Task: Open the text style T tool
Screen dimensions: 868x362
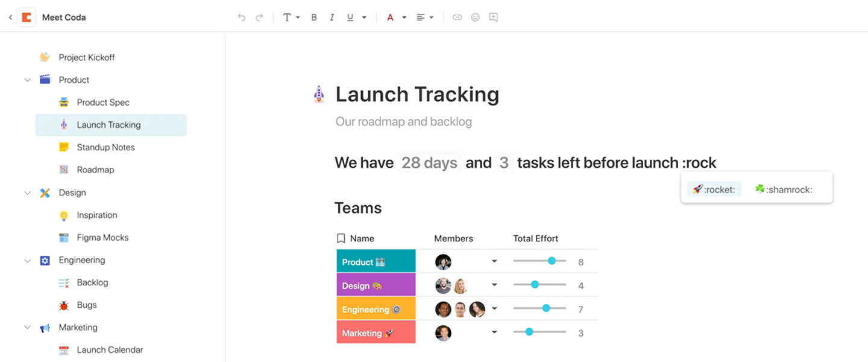Action: (x=287, y=17)
